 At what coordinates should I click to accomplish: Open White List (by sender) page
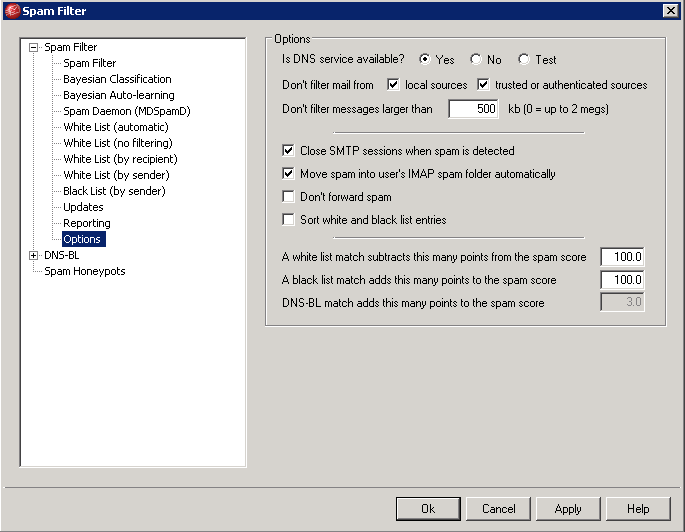coord(116,175)
